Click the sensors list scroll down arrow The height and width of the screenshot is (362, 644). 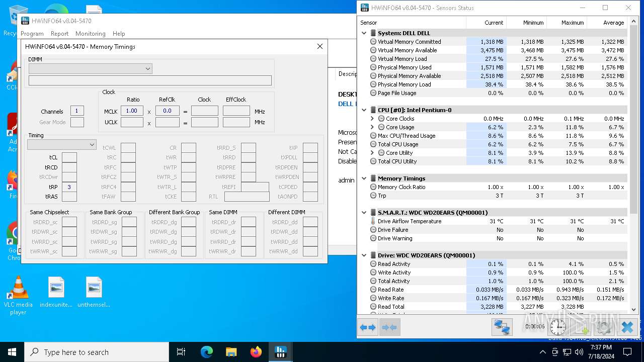pos(634,310)
